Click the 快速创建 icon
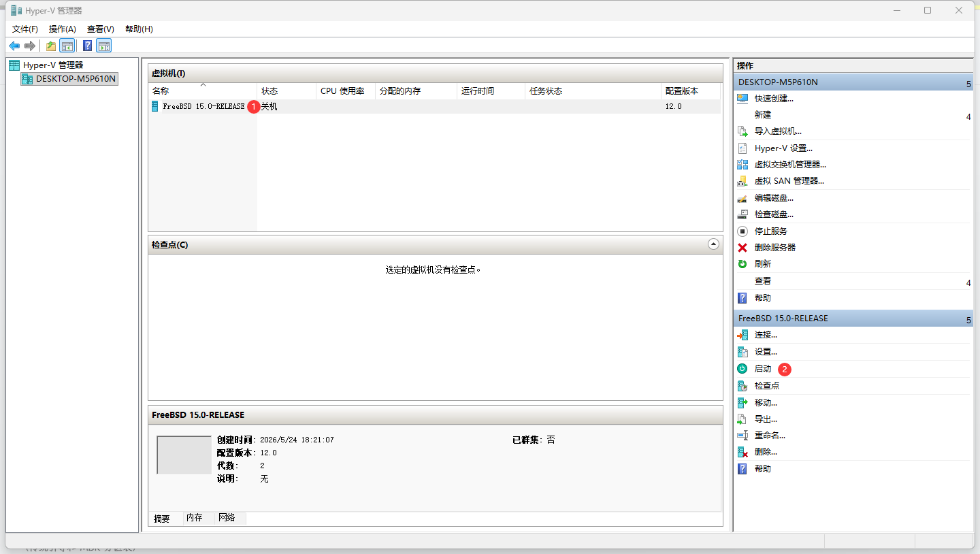Screen dimensions: 980x554 [x=742, y=99]
